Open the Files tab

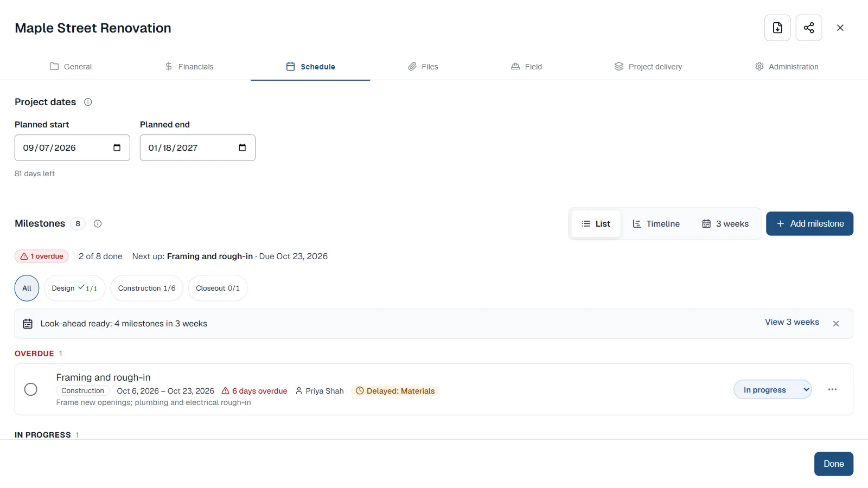[x=423, y=67]
